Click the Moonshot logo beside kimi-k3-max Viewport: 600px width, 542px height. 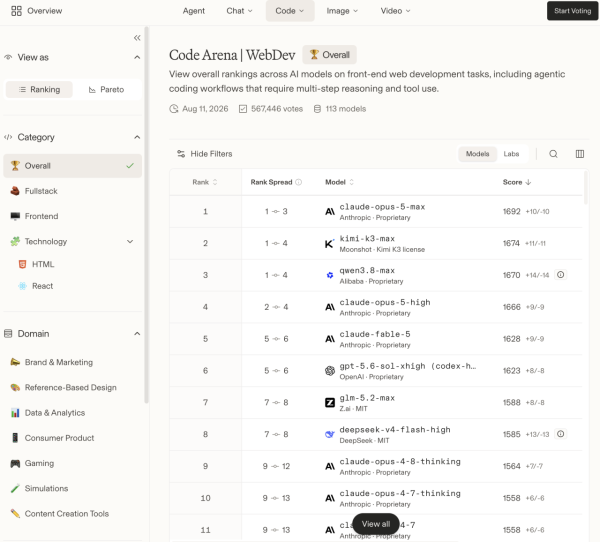(x=329, y=243)
